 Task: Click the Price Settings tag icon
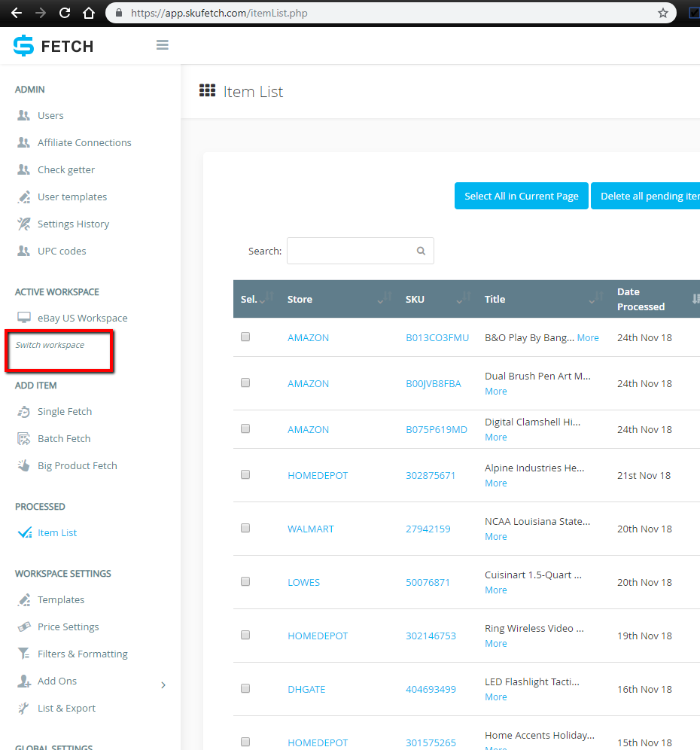click(x=24, y=627)
